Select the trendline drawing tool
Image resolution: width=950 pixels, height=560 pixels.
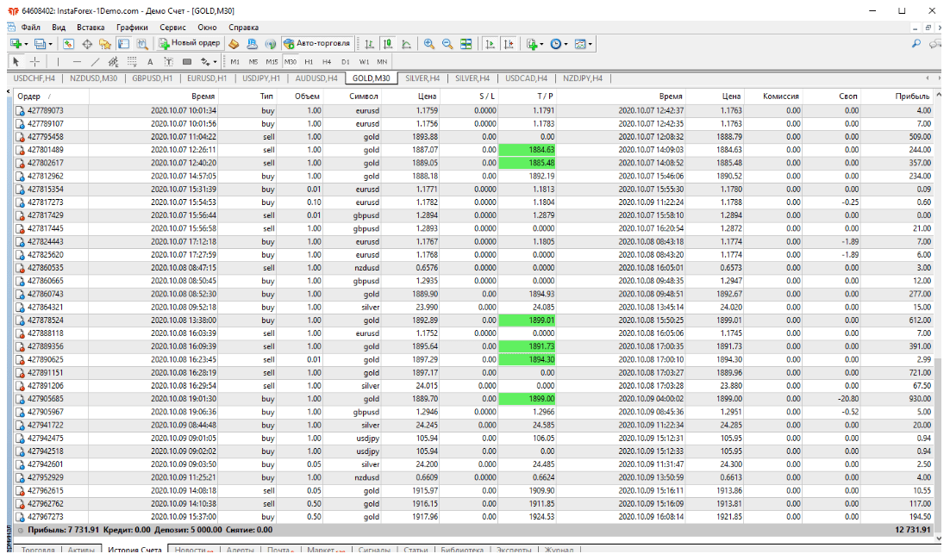click(95, 62)
